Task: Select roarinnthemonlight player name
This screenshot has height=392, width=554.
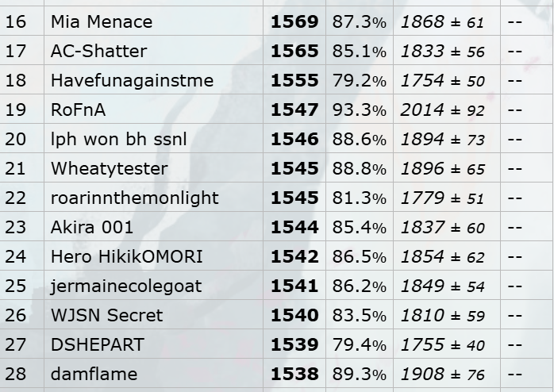Action: pos(135,198)
